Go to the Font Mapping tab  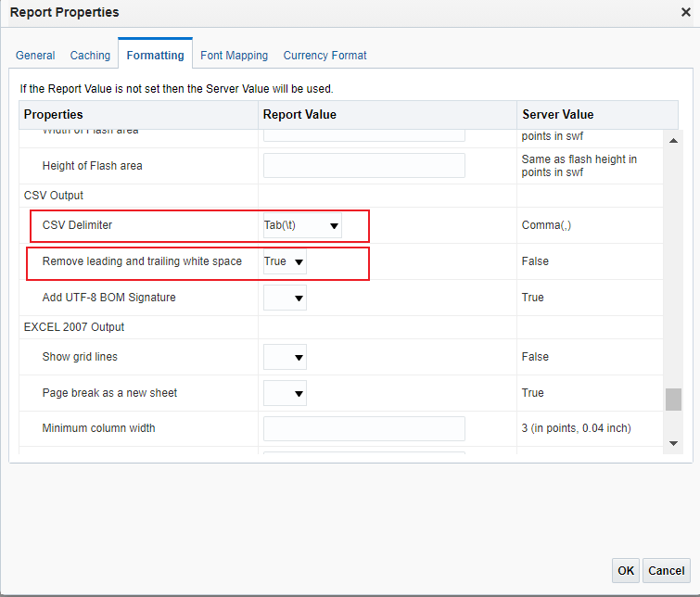[234, 56]
